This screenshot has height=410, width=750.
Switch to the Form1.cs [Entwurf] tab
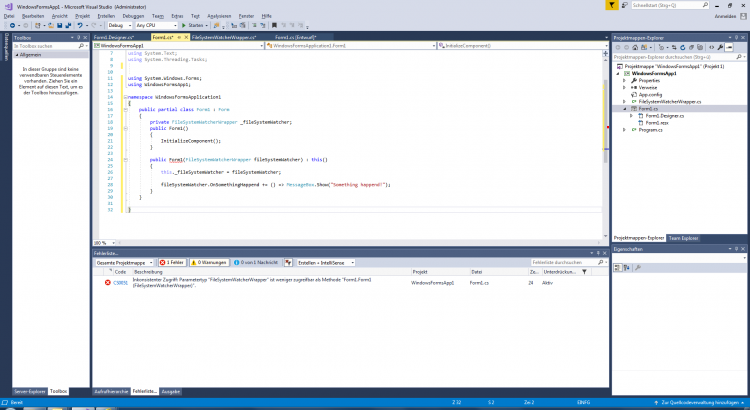(296, 37)
